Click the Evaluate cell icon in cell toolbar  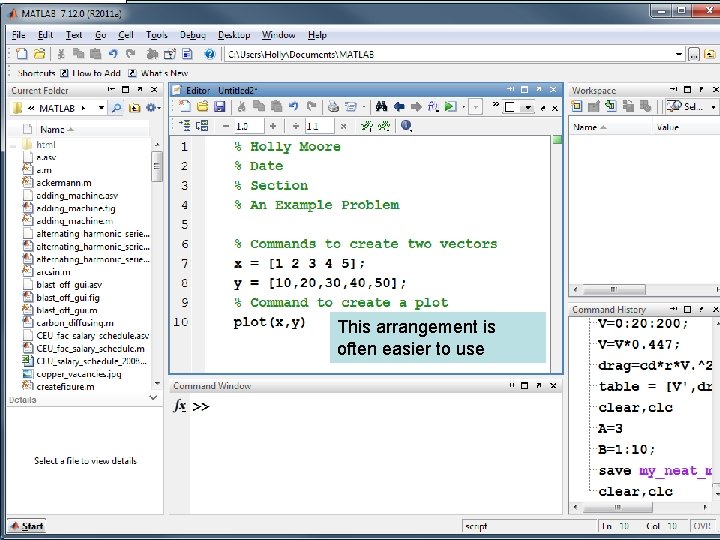tap(185, 126)
